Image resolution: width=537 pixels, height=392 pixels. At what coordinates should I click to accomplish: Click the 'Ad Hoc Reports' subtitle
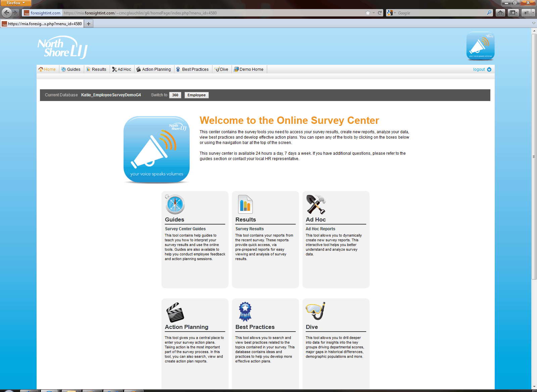coord(321,229)
